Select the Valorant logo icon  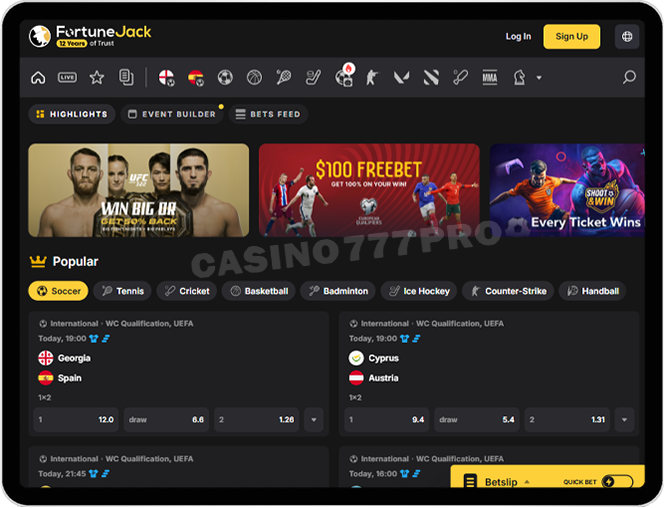pyautogui.click(x=401, y=77)
